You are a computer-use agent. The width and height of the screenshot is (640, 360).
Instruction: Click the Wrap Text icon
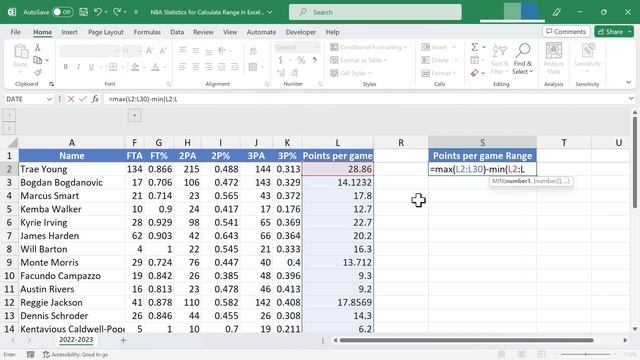pos(253,51)
